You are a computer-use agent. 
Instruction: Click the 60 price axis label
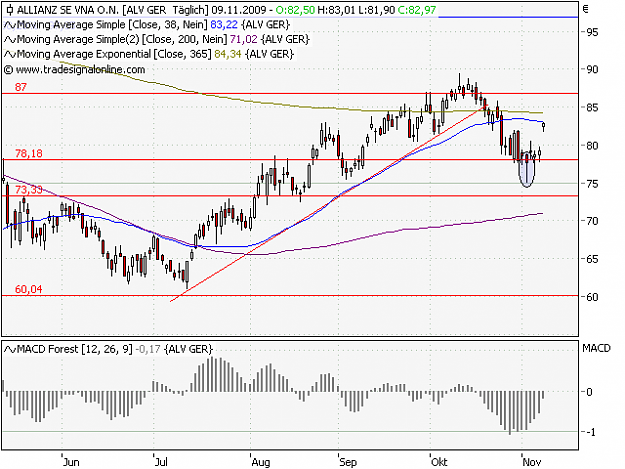click(592, 297)
